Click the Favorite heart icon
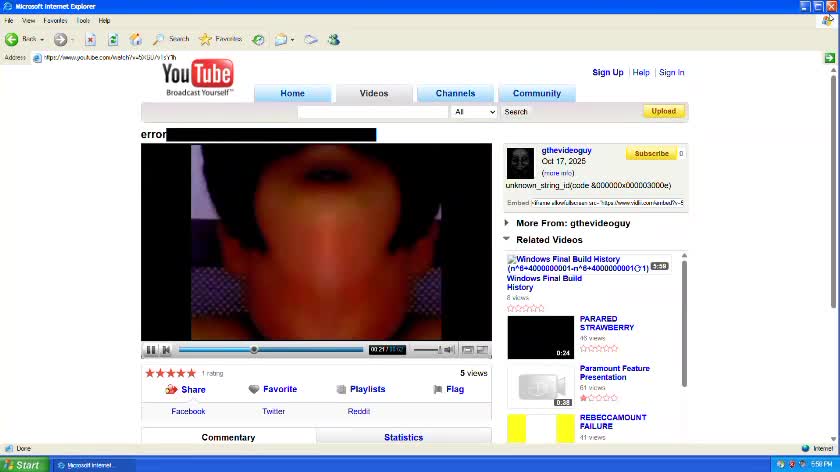 pyautogui.click(x=254, y=389)
